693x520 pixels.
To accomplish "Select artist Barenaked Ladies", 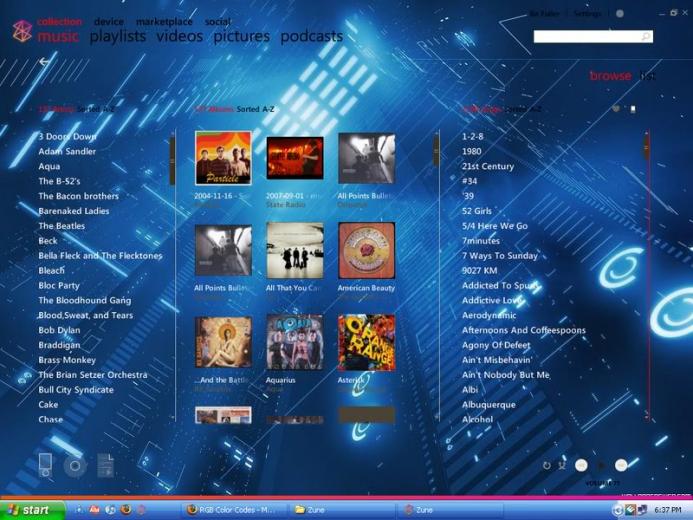I will click(x=73, y=211).
